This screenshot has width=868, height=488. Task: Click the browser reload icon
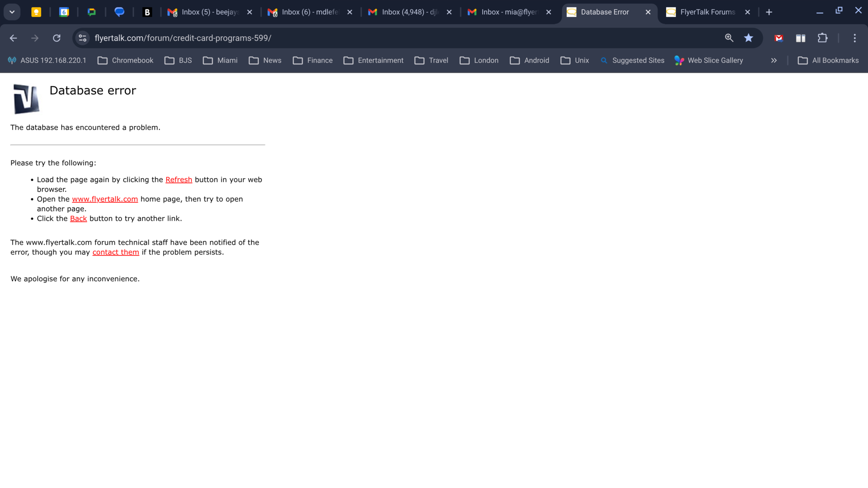(x=56, y=38)
